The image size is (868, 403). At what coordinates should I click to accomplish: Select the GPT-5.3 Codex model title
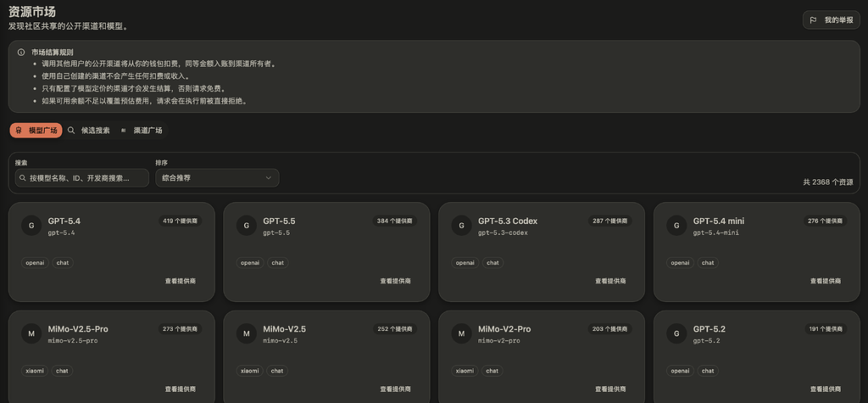tap(508, 221)
